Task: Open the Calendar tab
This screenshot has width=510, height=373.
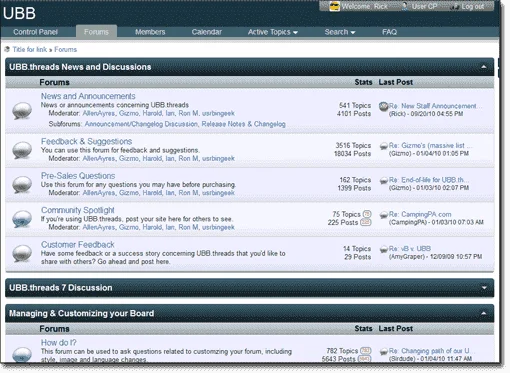Action: click(206, 32)
